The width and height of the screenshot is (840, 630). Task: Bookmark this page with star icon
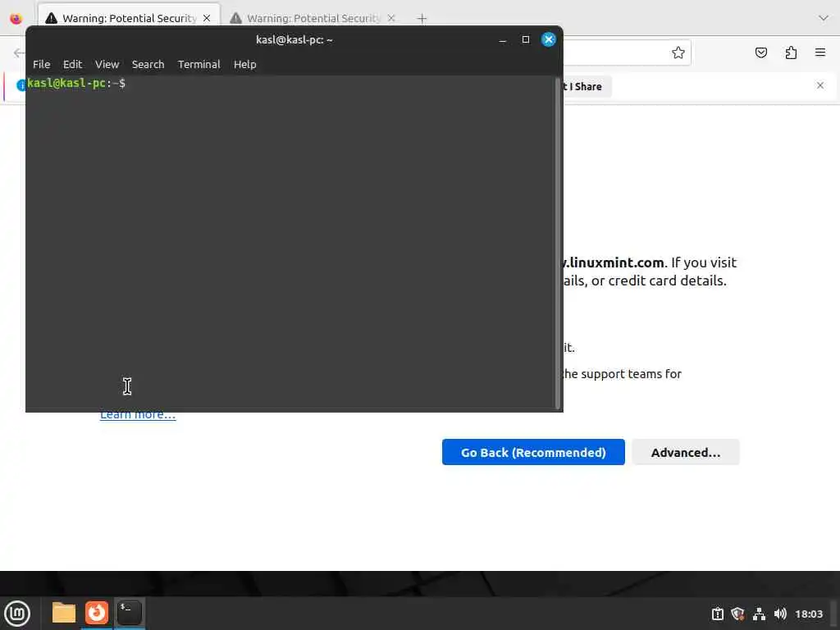click(x=678, y=52)
